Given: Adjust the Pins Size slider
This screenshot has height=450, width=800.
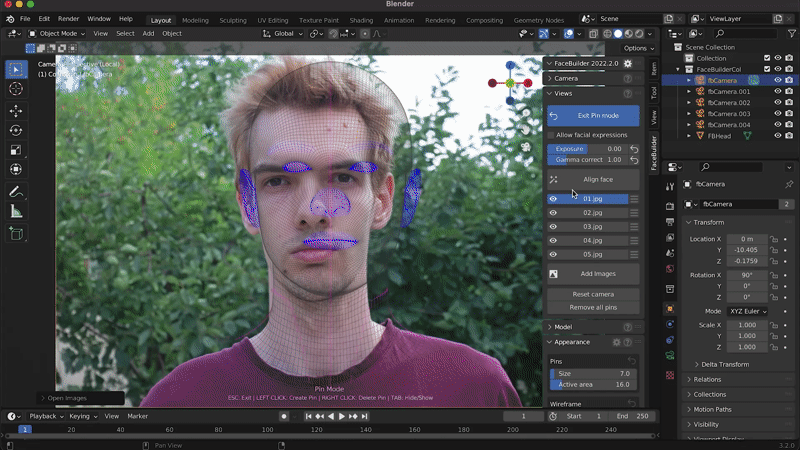Looking at the screenshot, I should pyautogui.click(x=593, y=373).
